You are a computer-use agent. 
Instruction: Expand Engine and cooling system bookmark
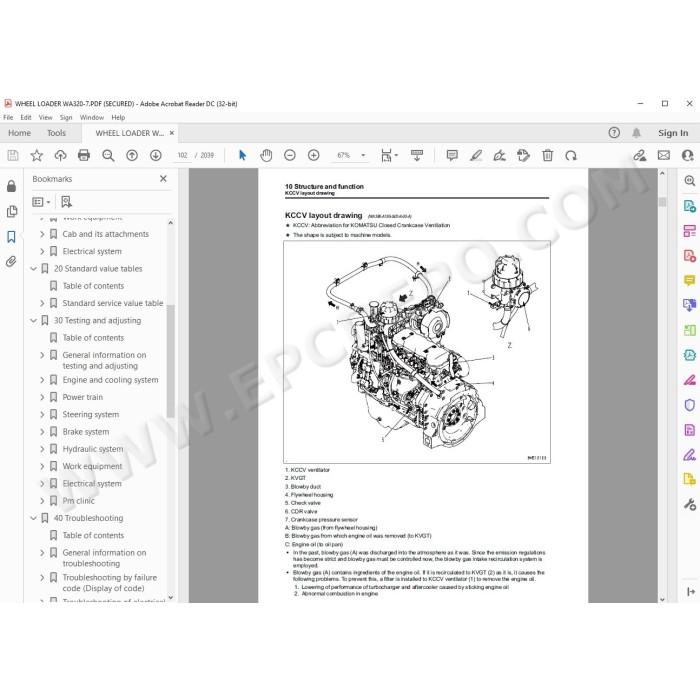coord(42,380)
